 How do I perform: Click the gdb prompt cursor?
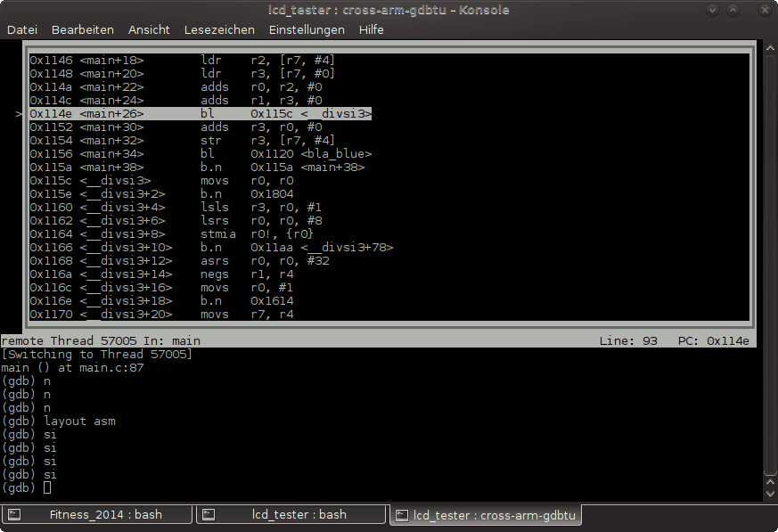47,487
